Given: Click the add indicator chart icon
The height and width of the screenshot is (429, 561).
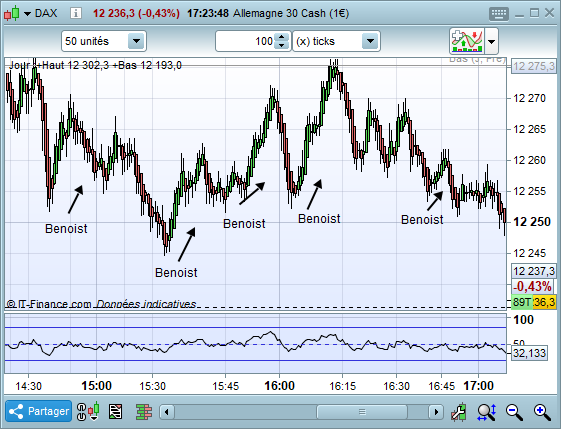Looking at the screenshot, I should click(x=467, y=41).
